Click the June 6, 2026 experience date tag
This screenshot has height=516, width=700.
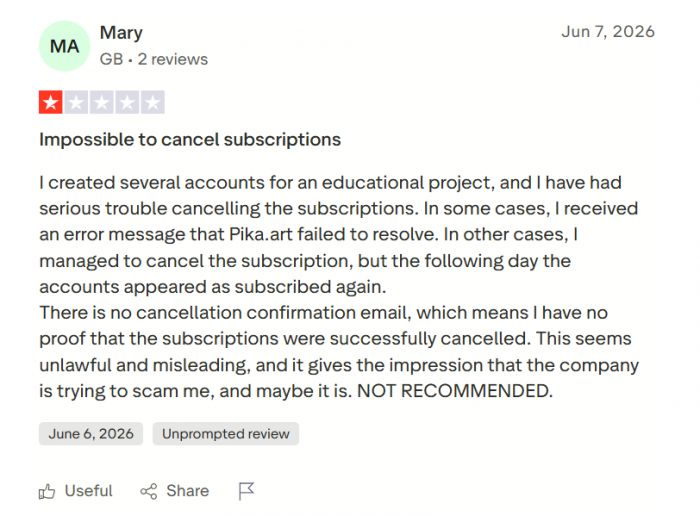(91, 434)
